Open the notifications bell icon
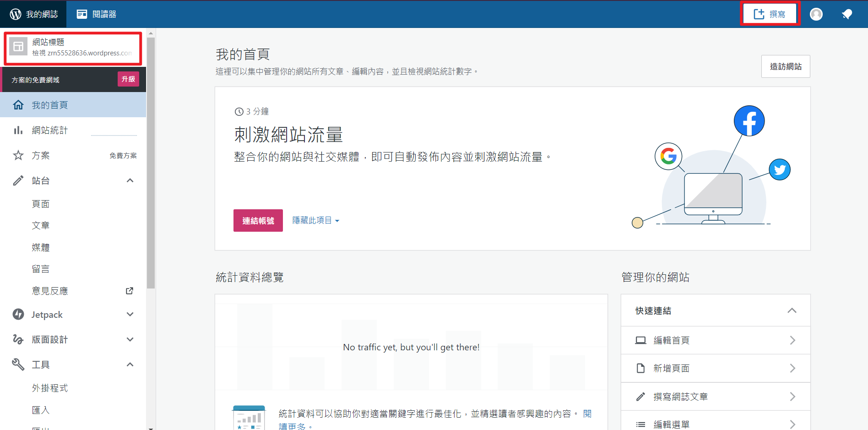868x430 pixels. [x=846, y=14]
